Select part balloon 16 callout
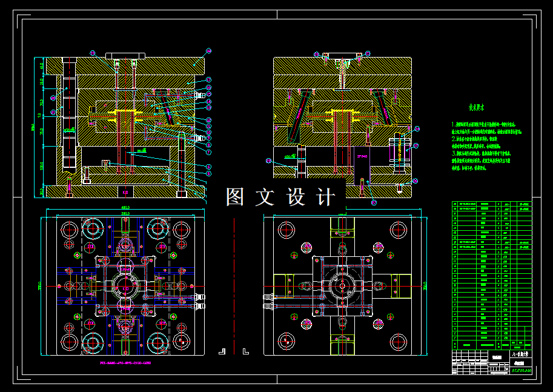The height and width of the screenshot is (392, 553). pos(209,87)
